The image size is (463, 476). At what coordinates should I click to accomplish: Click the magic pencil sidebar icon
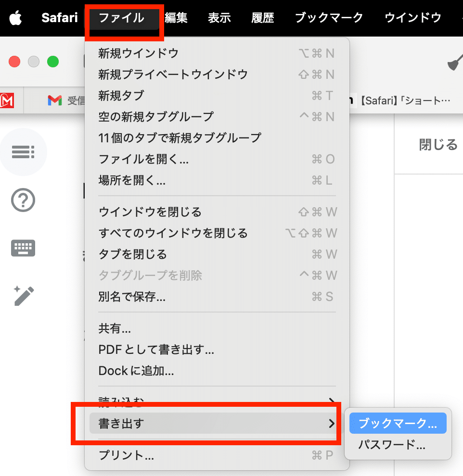click(23, 296)
